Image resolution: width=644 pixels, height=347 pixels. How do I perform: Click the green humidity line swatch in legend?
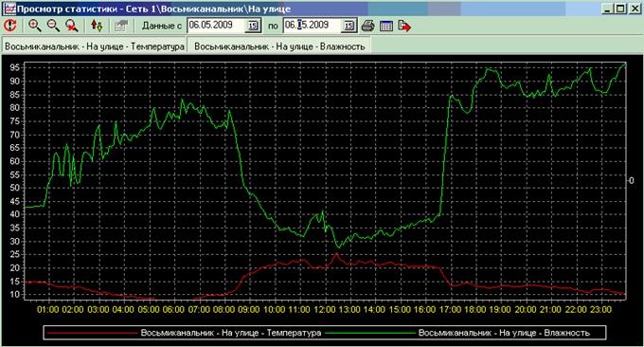coord(371,333)
